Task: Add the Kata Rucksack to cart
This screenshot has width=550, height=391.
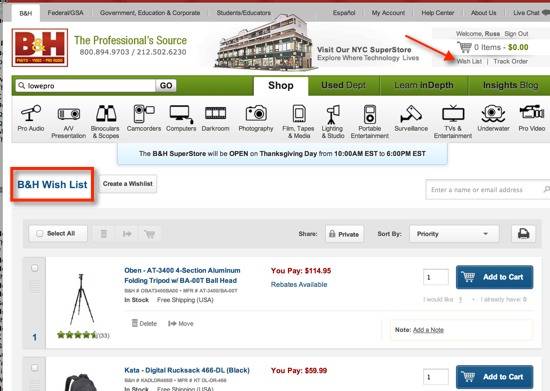Action: pyautogui.click(x=495, y=377)
